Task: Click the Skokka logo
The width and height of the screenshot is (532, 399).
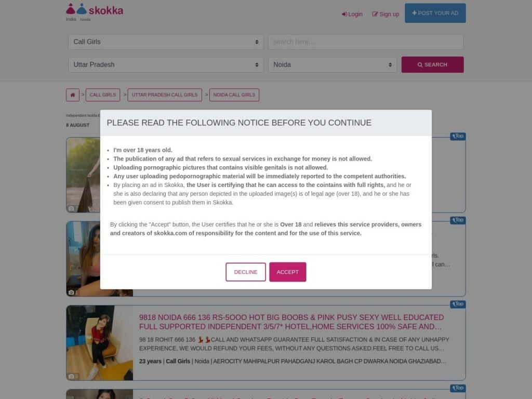Action: pos(95,9)
